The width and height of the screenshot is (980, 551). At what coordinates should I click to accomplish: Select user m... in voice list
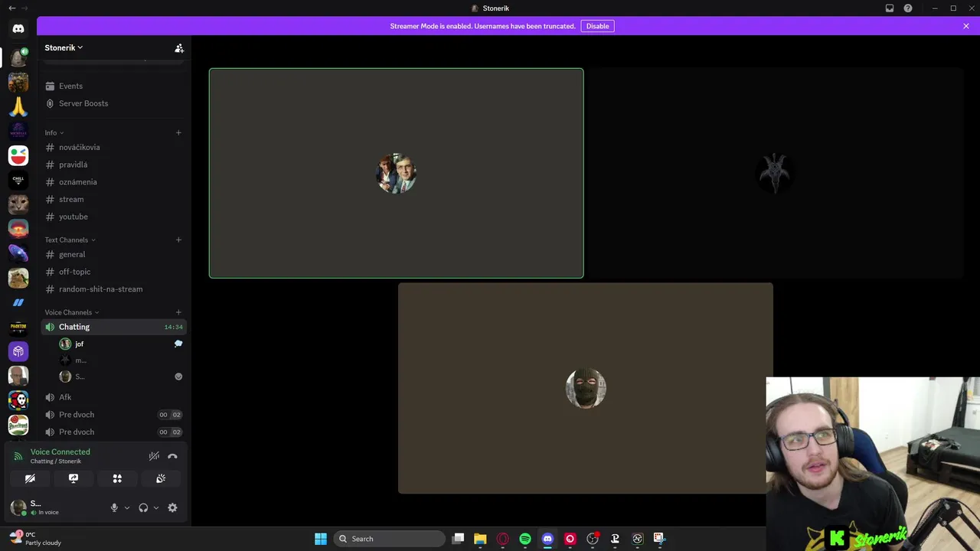pyautogui.click(x=121, y=360)
